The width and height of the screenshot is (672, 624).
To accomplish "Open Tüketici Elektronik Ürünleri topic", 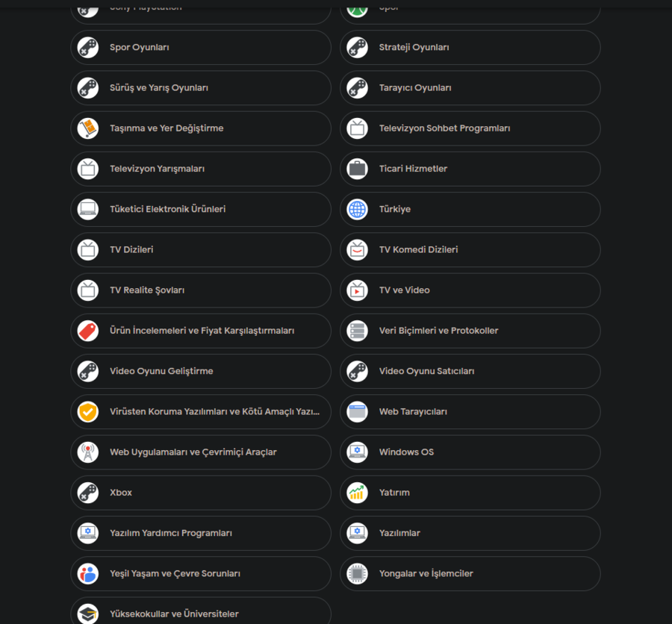I will coord(200,210).
